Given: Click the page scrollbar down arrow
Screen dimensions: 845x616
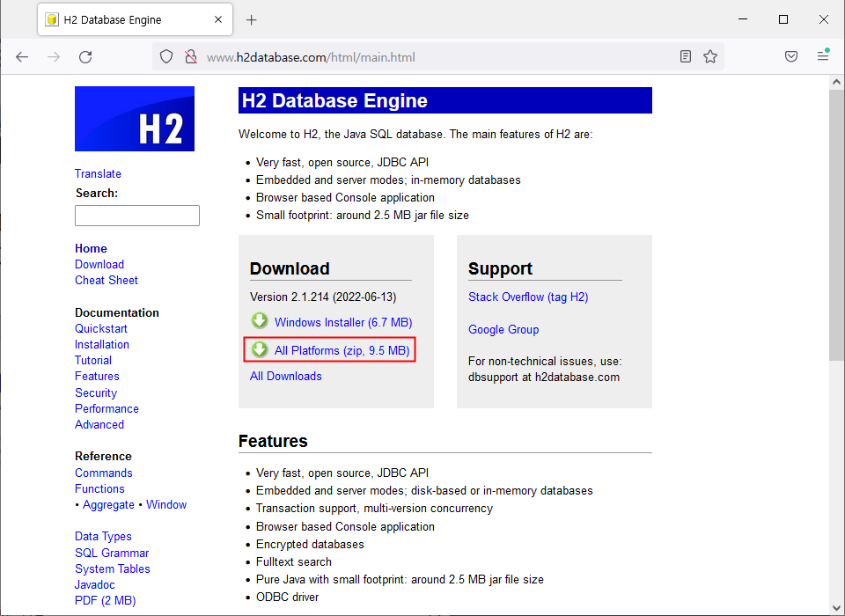Looking at the screenshot, I should tap(836, 607).
